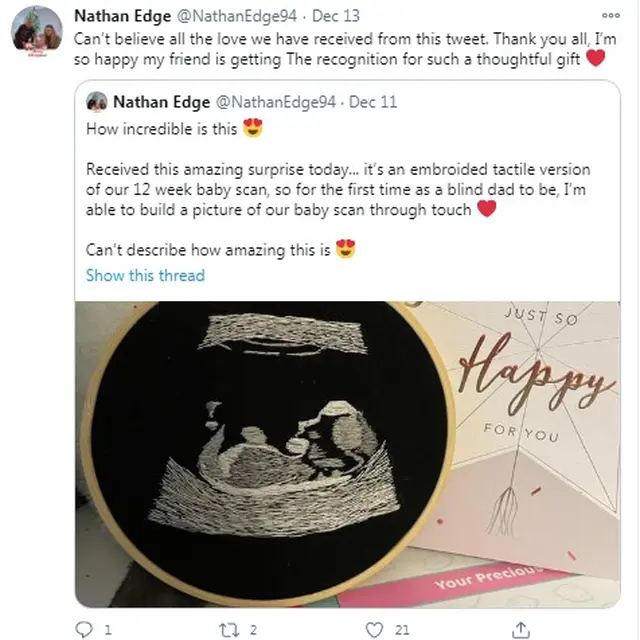640x640 pixels.
Task: Open quoted tweet via 'Received this amazing surprise' text
Action: pyautogui.click(x=338, y=189)
